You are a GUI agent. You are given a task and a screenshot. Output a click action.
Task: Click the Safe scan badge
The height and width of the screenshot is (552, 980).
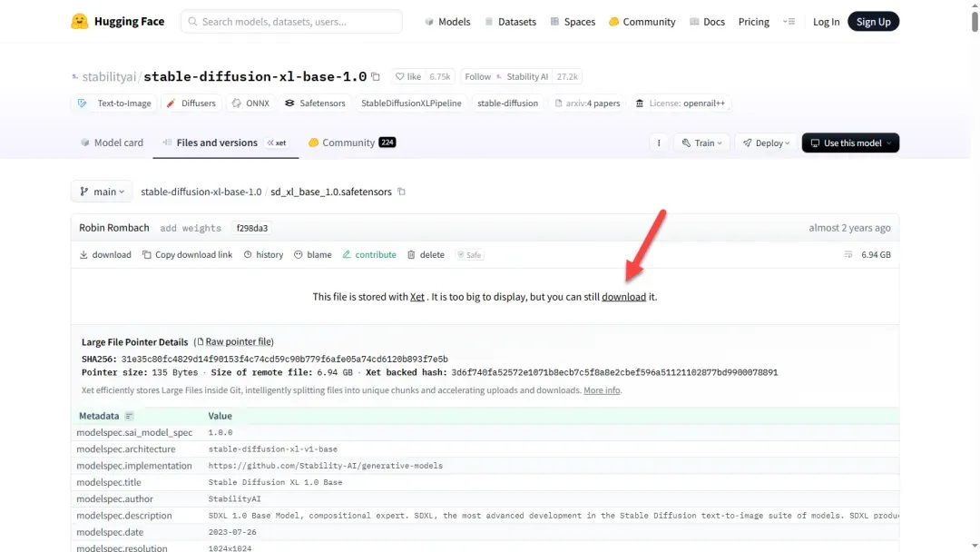point(469,254)
